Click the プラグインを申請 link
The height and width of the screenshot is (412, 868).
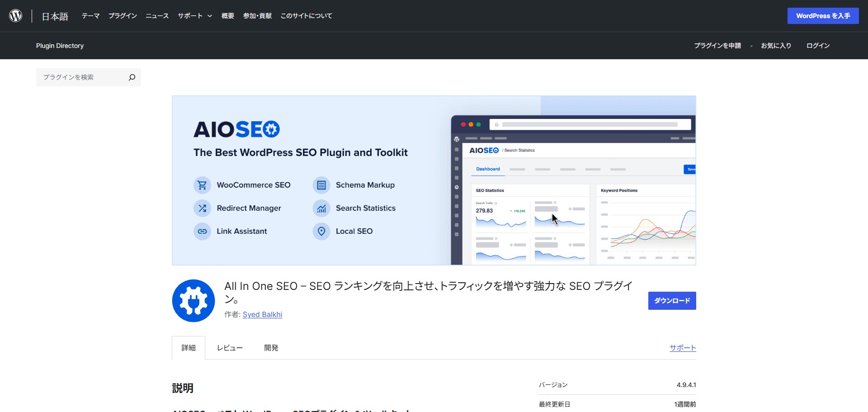717,46
